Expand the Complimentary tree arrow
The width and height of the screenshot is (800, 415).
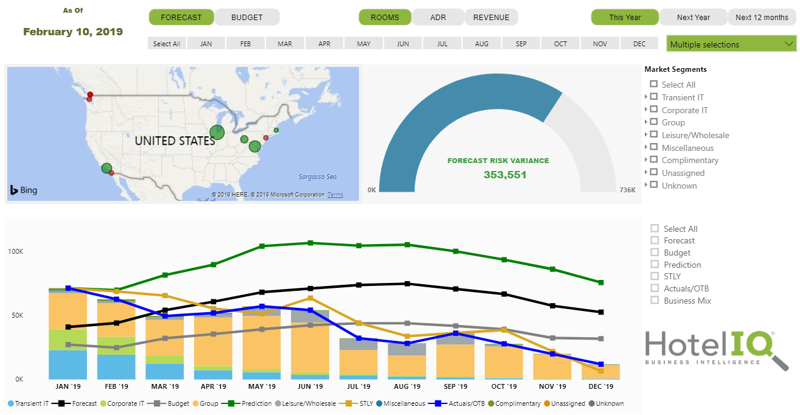click(646, 159)
